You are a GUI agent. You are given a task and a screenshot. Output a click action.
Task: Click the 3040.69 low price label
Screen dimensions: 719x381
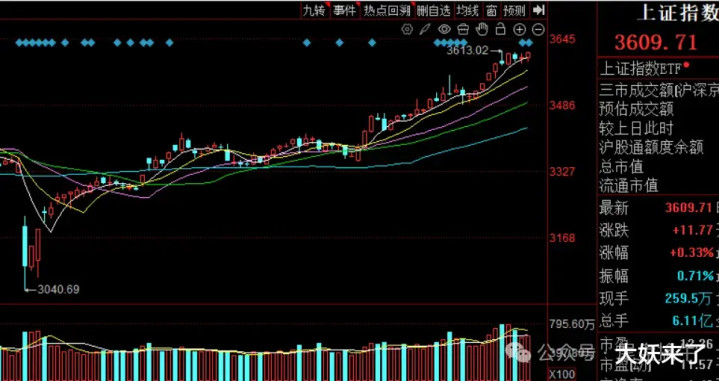pyautogui.click(x=59, y=289)
